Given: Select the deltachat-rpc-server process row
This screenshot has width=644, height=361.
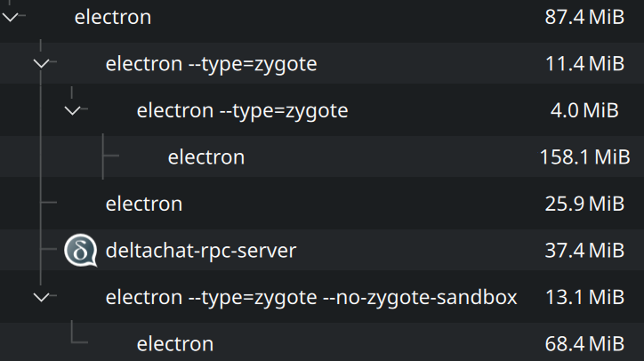Looking at the screenshot, I should pos(322,250).
